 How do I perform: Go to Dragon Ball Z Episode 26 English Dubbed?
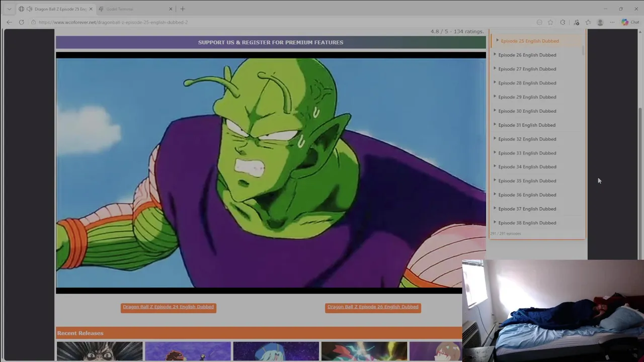pos(373,307)
